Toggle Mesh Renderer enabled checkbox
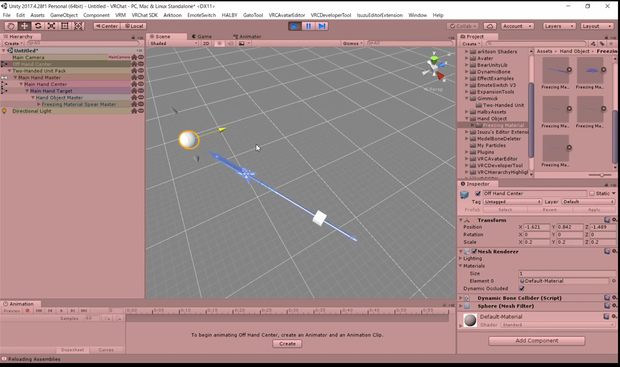This screenshot has width=620, height=367. (474, 251)
